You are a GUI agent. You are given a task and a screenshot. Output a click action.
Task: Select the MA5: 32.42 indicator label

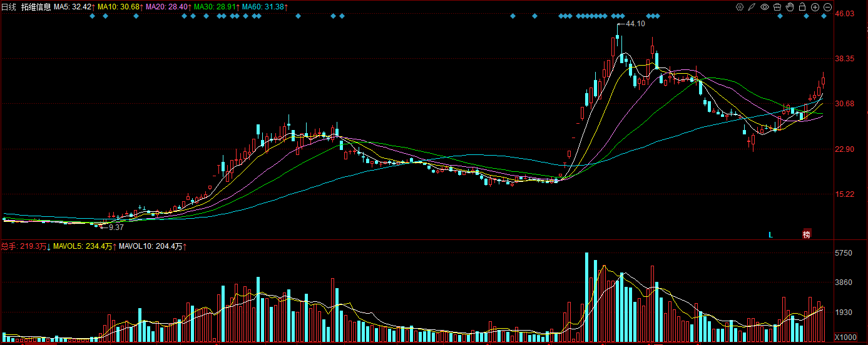click(74, 7)
